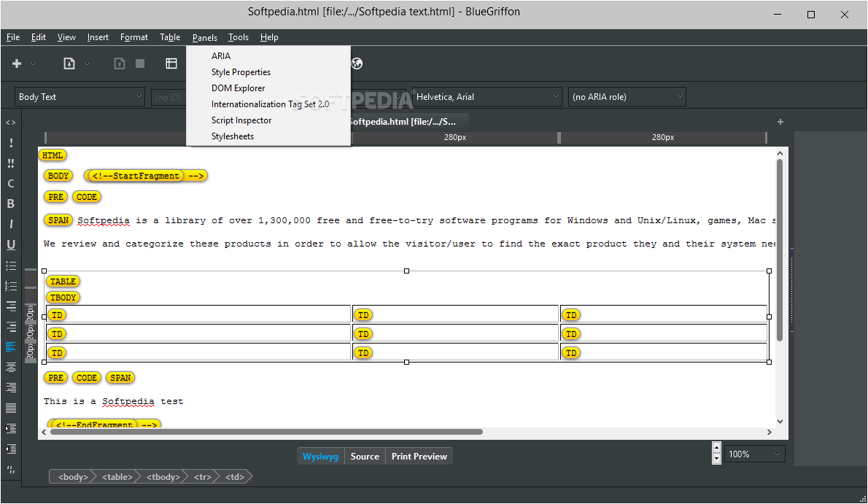
Task: Decrease zoom with the stepper down arrow
Action: (x=716, y=459)
